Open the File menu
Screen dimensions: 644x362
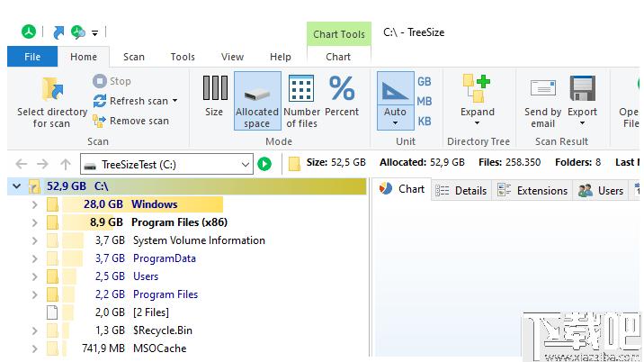click(x=32, y=57)
